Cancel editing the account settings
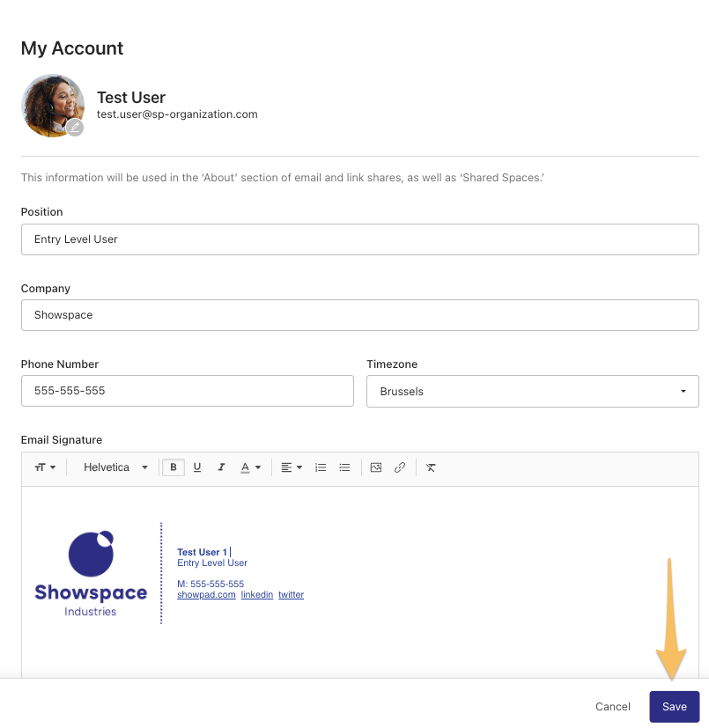This screenshot has width=709, height=728. pyautogui.click(x=612, y=706)
